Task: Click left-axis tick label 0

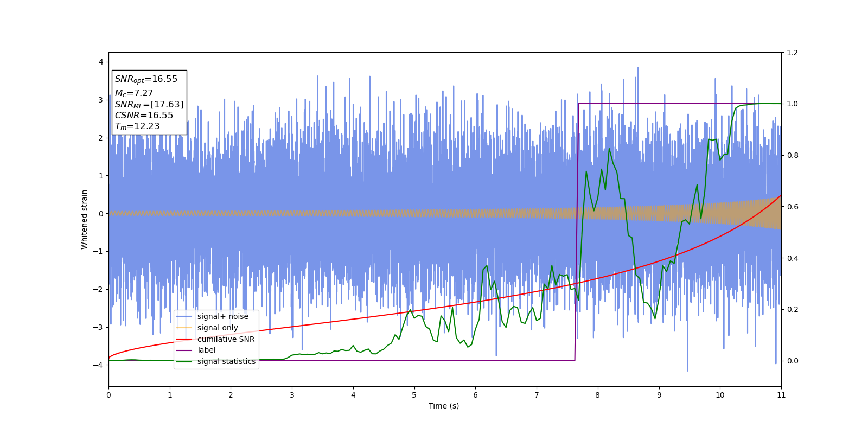Action: 101,214
